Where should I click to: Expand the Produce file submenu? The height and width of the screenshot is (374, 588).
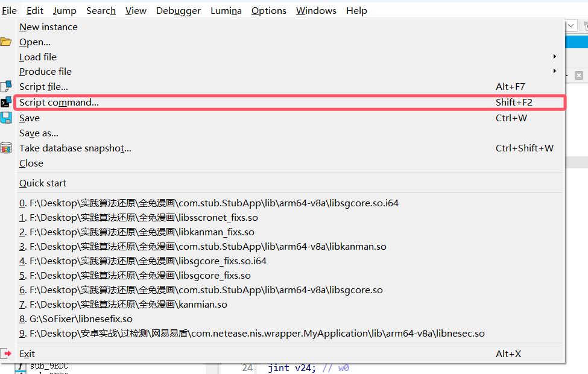pos(554,71)
